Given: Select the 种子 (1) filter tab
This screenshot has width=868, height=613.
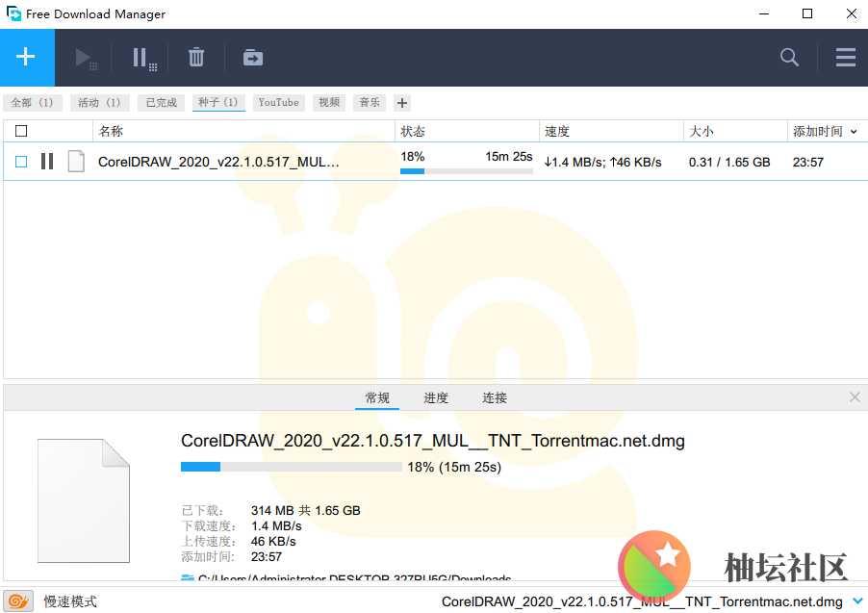Looking at the screenshot, I should coord(218,102).
